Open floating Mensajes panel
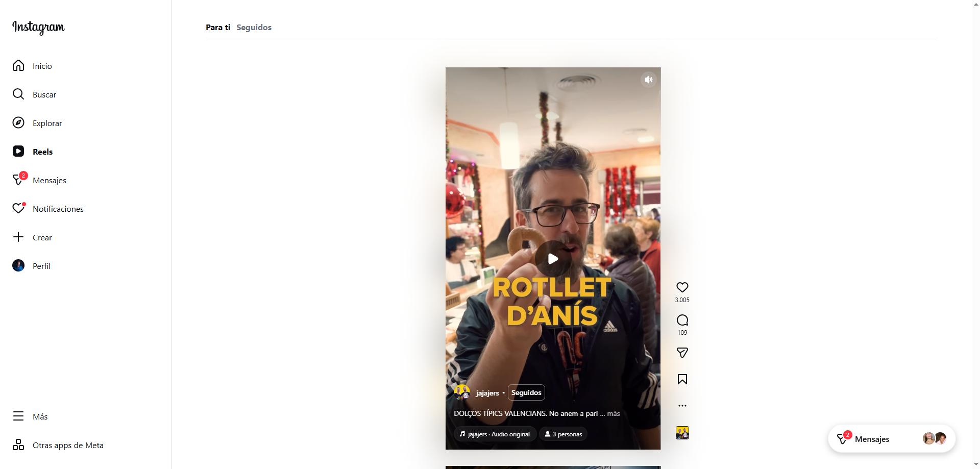The height and width of the screenshot is (469, 980). click(x=892, y=439)
